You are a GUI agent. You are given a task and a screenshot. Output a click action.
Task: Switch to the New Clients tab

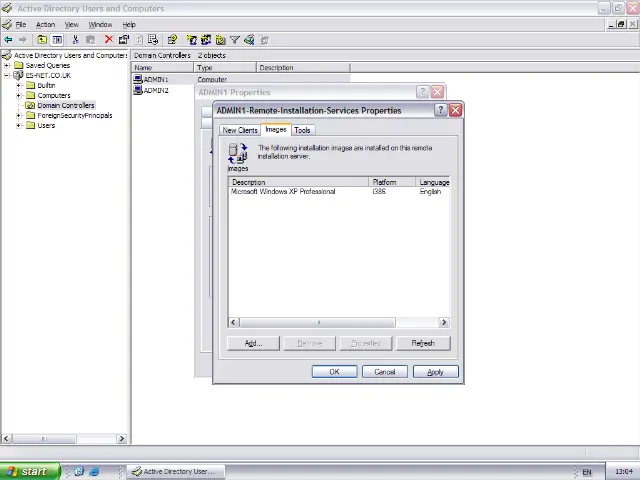point(240,130)
